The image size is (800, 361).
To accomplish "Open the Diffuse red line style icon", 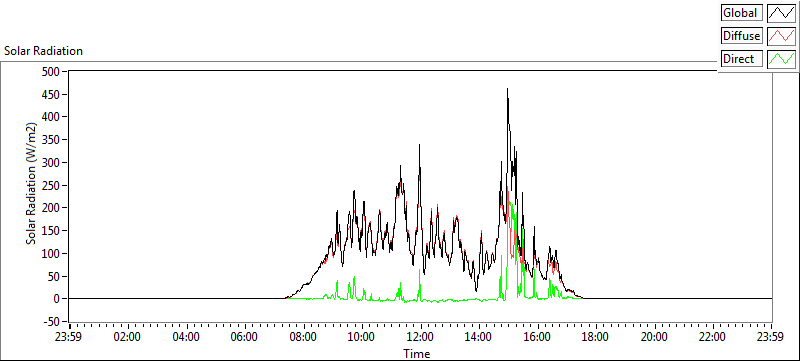I will (782, 36).
